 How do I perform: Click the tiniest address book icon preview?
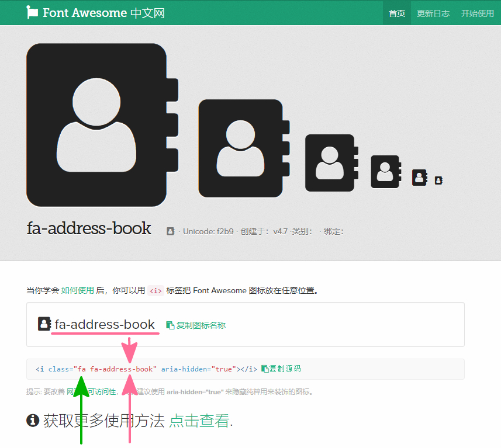438,180
